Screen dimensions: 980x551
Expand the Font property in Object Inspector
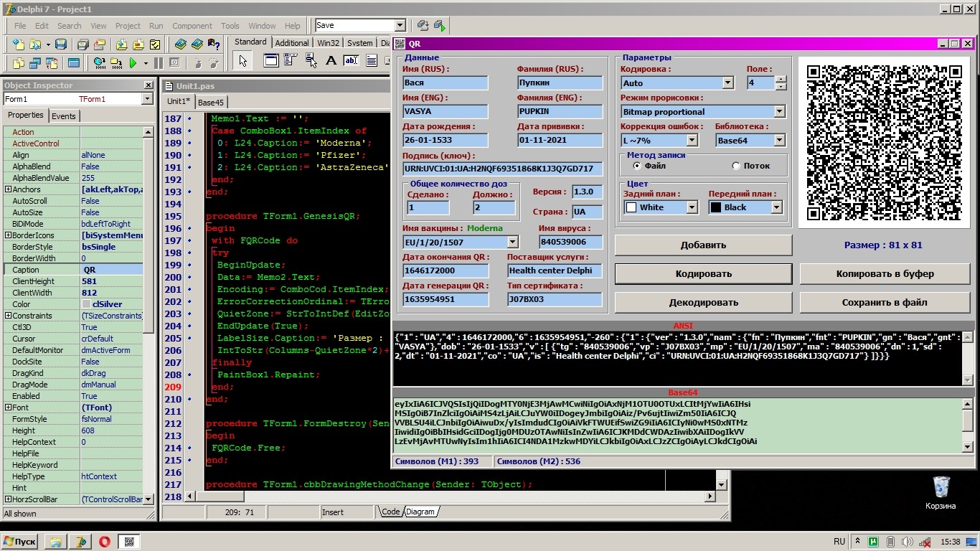coord(8,408)
